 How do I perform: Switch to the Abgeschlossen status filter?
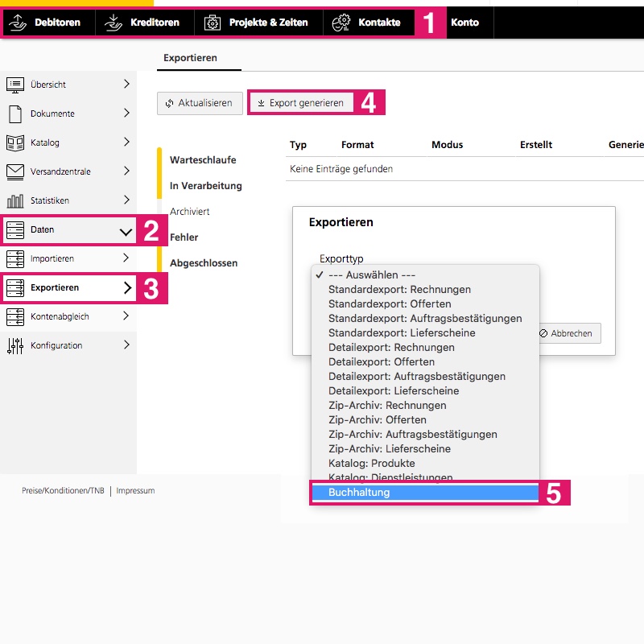click(x=204, y=263)
